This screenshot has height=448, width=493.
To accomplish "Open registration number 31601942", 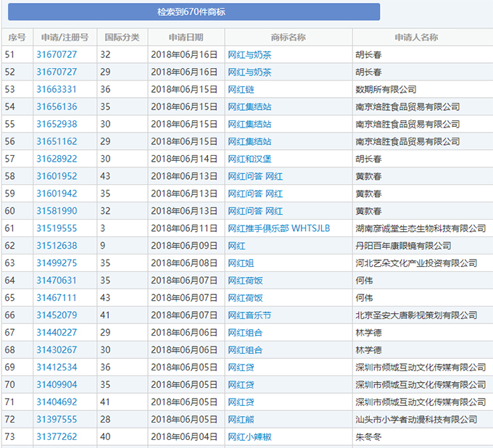I will (x=57, y=194).
